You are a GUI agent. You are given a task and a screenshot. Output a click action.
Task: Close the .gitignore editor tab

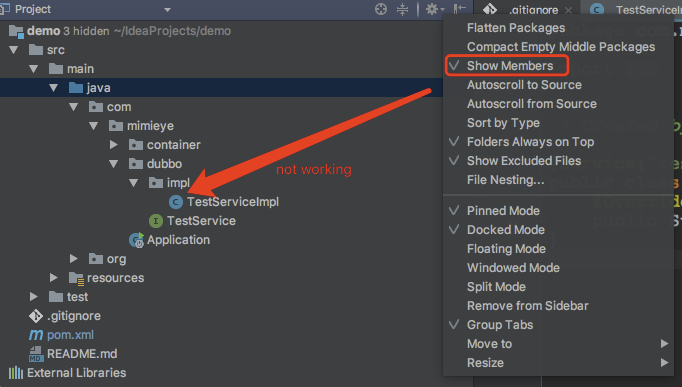coord(568,10)
